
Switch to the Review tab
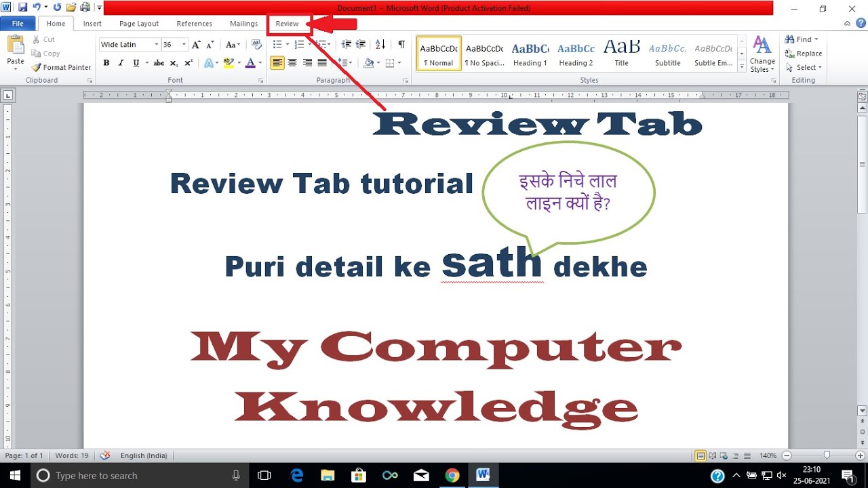click(287, 24)
